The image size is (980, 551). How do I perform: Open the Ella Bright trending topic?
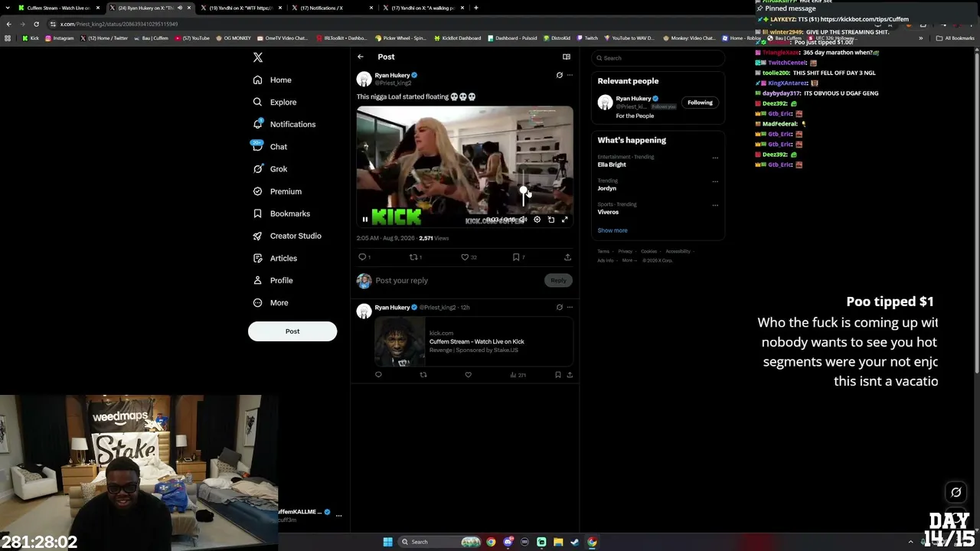[x=612, y=165]
